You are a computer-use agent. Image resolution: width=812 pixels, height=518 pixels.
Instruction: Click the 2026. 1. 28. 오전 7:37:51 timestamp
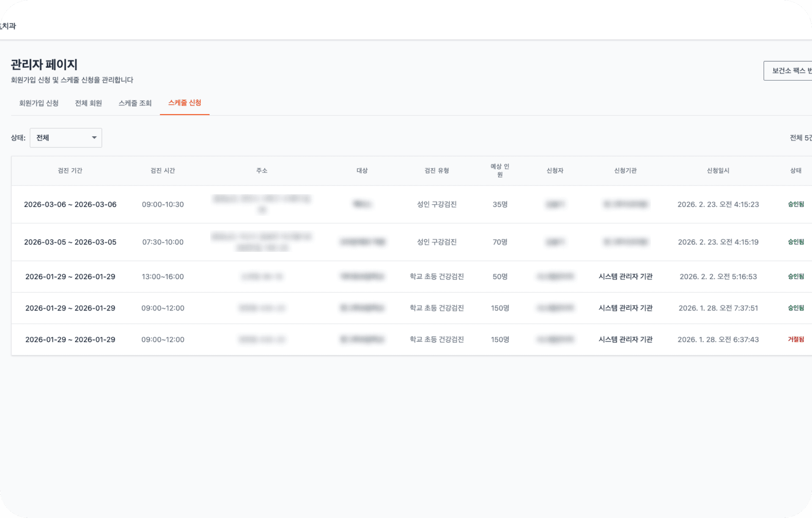718,308
